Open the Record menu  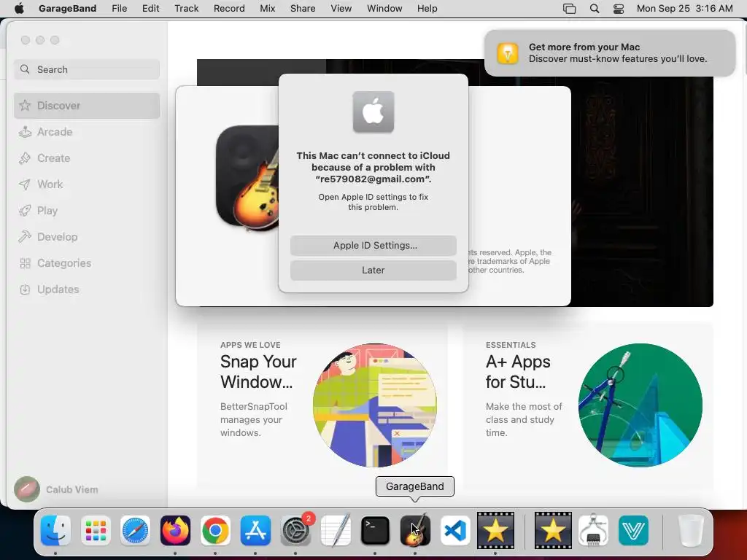(229, 9)
